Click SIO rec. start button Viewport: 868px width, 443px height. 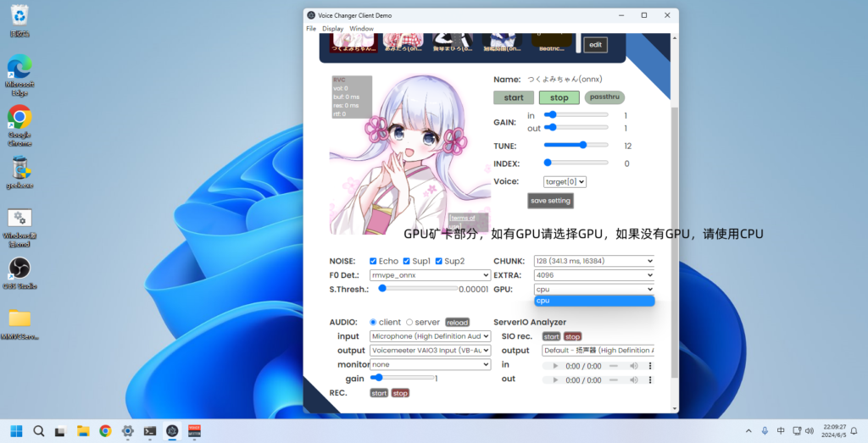tap(551, 336)
